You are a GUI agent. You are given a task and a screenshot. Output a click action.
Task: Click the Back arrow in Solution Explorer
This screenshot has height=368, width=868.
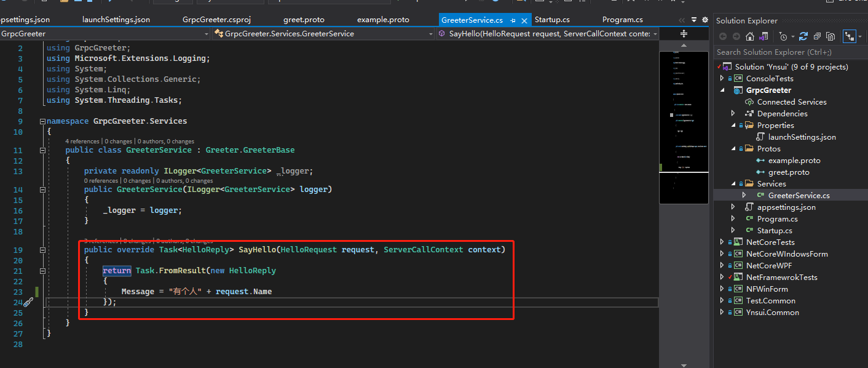723,36
